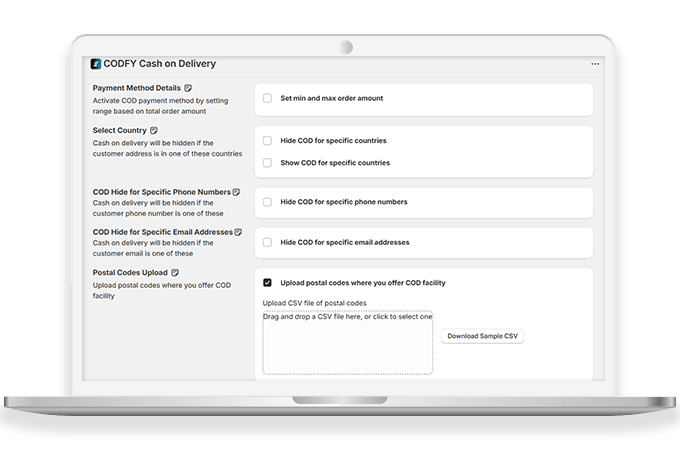680x450 pixels.
Task: Tick Show COD for specific countries
Action: 267,162
